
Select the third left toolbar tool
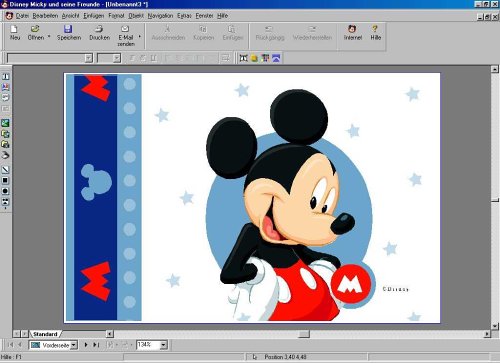[x=5, y=97]
